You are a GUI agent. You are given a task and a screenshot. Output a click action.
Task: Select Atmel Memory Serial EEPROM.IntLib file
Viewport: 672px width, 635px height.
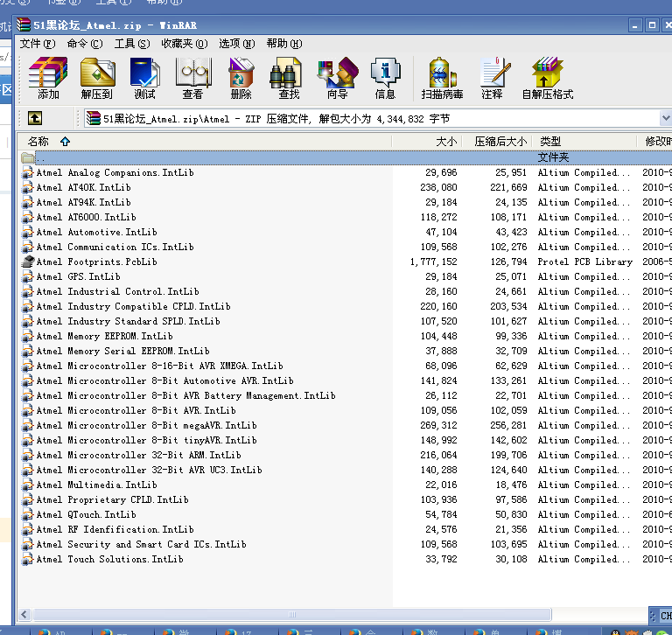pyautogui.click(x=123, y=351)
